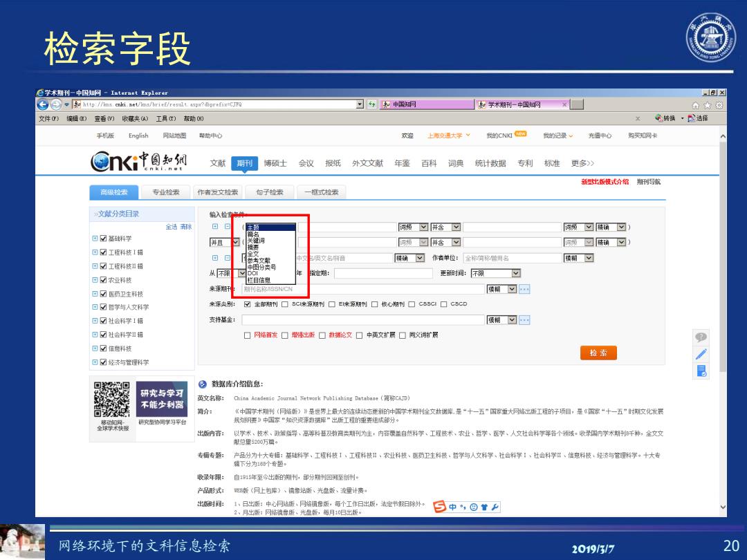Click the IE back arrow button
The width and height of the screenshot is (747, 560).
coord(43,104)
